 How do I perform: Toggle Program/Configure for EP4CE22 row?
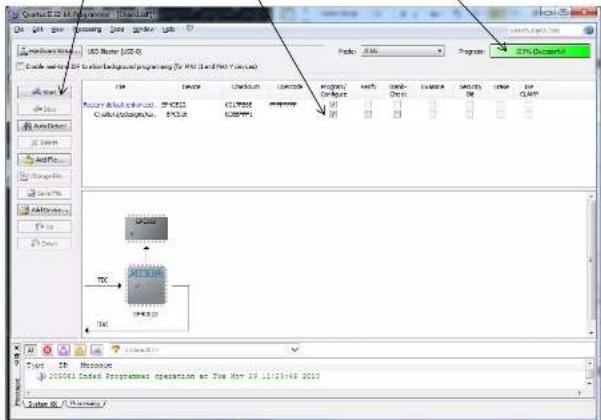click(x=333, y=104)
